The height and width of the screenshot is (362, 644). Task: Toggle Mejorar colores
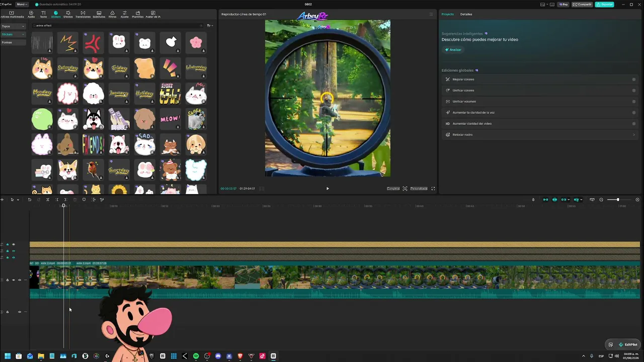click(634, 79)
